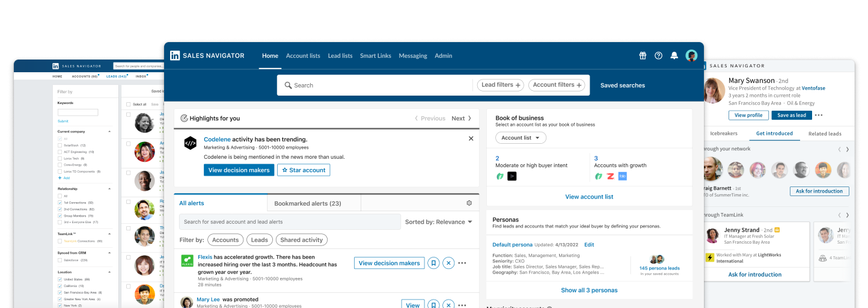Open Lead lists in the top navigation
The width and height of the screenshot is (868, 308).
(x=340, y=56)
